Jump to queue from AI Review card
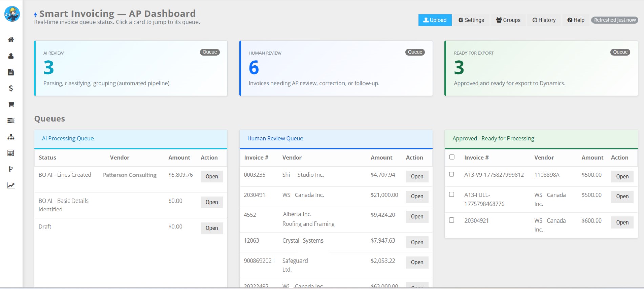644x289 pixels. coord(131,68)
